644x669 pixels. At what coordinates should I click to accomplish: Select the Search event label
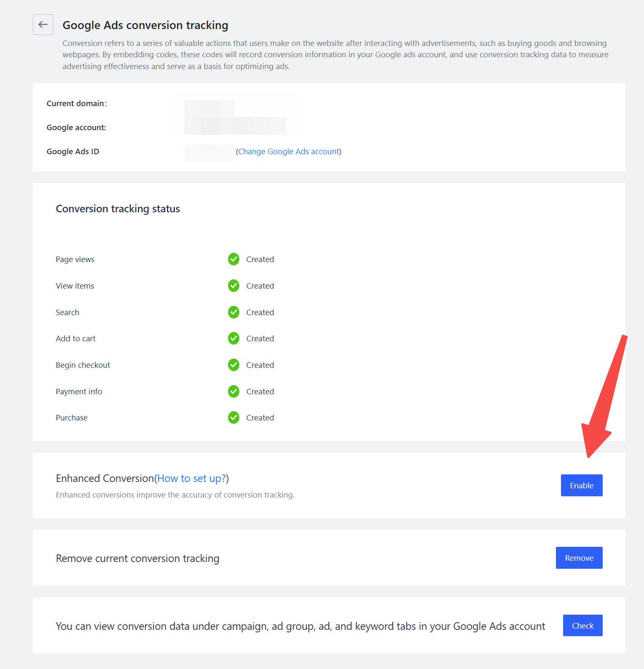coord(67,312)
